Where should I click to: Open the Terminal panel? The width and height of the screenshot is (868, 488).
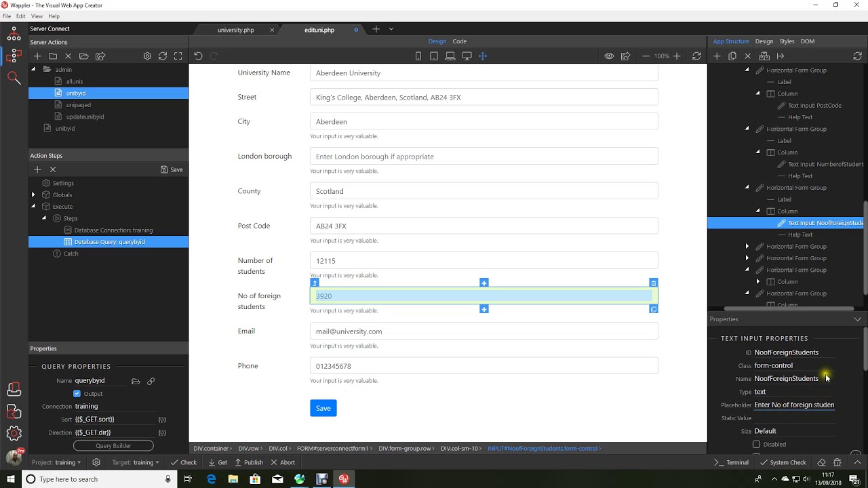tap(732, 462)
